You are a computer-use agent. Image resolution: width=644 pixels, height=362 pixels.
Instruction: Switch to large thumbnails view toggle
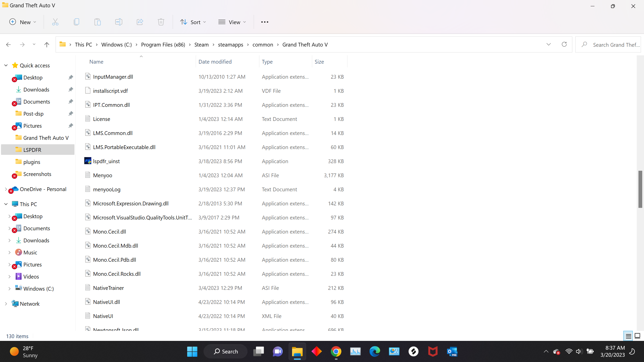pos(637,336)
